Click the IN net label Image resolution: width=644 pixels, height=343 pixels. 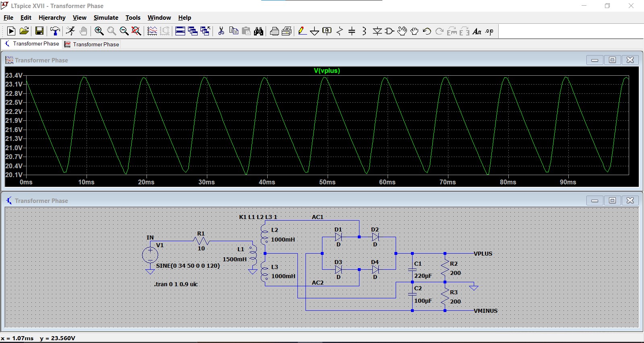[150, 238]
